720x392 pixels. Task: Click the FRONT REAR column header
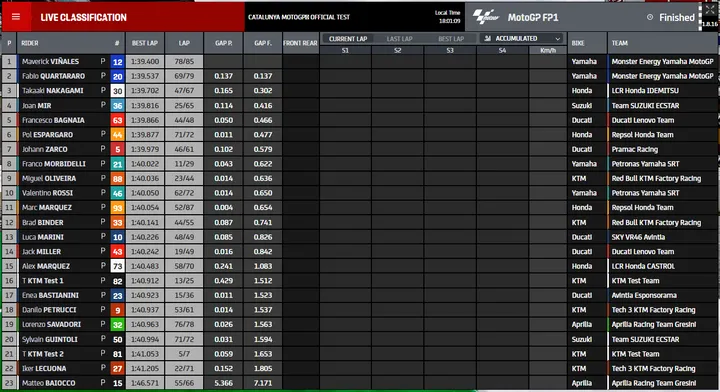[x=300, y=43]
